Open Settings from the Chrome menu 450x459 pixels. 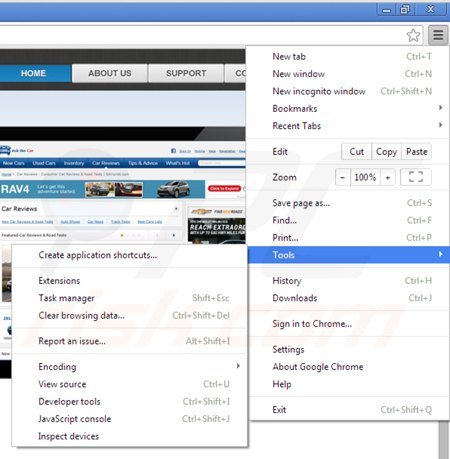coord(348,349)
